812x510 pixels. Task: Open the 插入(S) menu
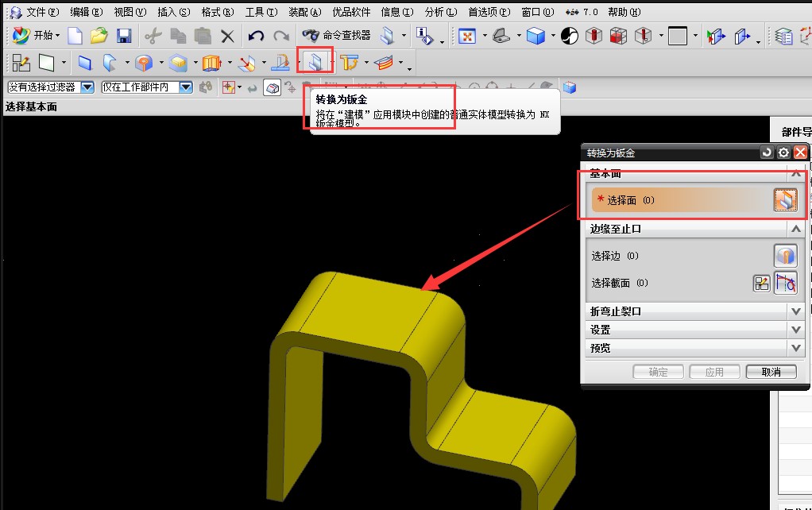tap(173, 12)
